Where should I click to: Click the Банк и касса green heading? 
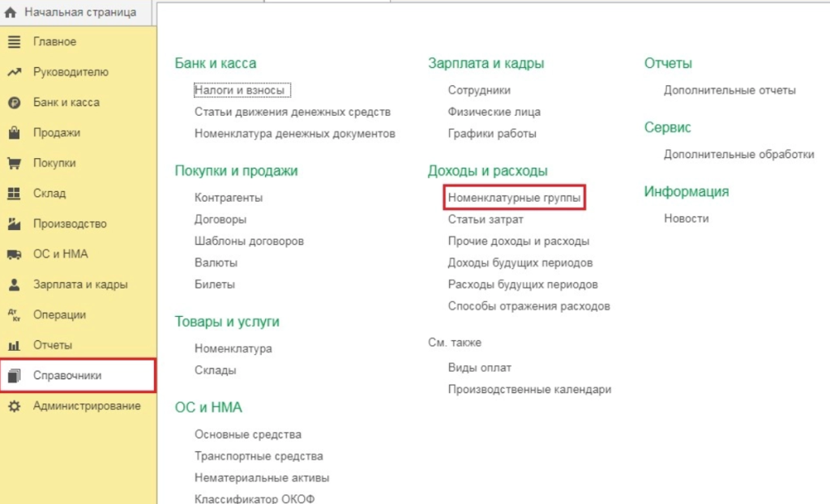[216, 63]
